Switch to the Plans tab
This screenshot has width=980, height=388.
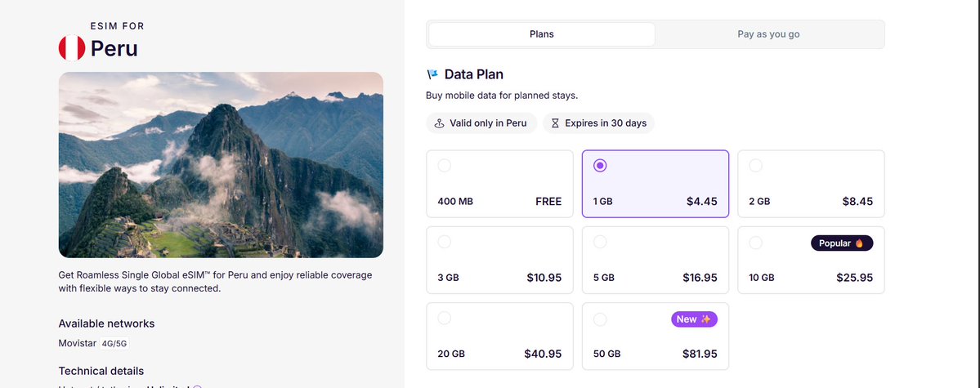541,34
